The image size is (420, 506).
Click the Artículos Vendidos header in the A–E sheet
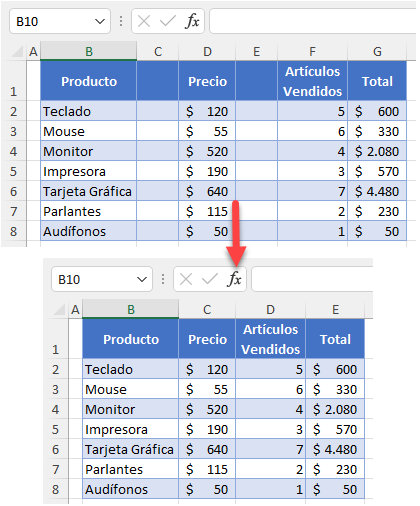point(270,339)
